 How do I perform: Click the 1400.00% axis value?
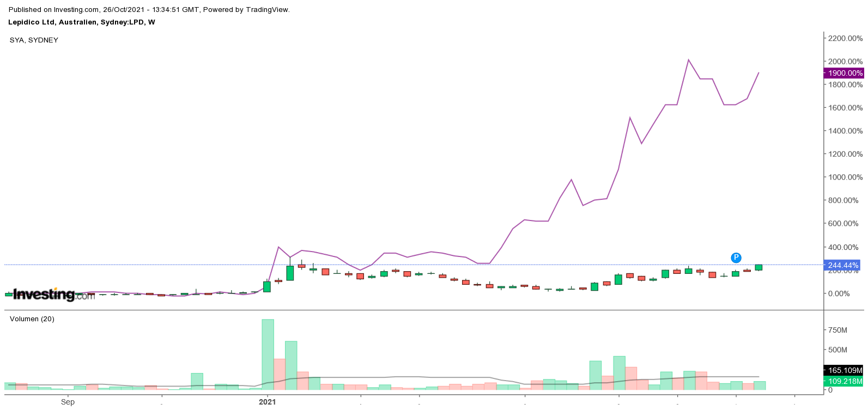click(x=845, y=131)
